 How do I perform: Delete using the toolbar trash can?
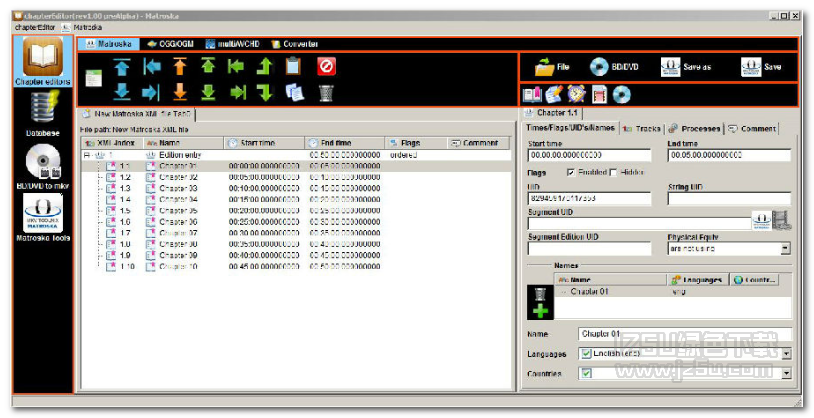pos(326,93)
